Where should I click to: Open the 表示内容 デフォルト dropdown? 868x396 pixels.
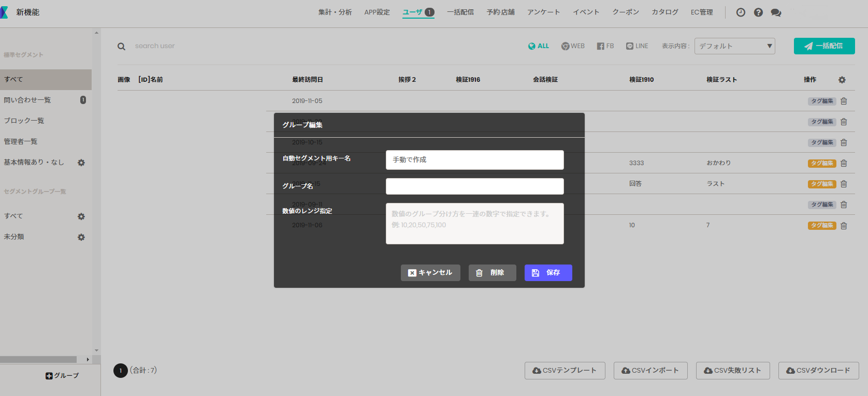735,46
